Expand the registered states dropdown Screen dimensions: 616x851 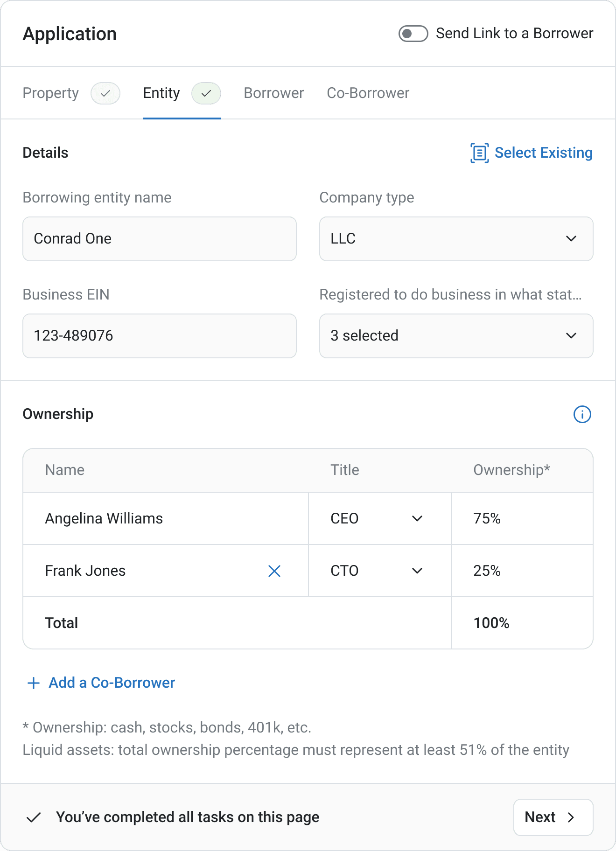click(x=456, y=336)
